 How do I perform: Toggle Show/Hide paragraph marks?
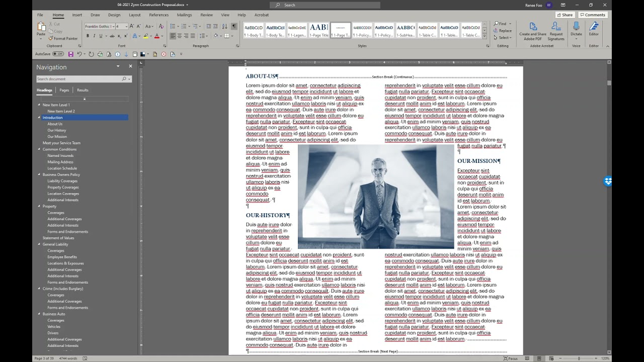tap(234, 26)
